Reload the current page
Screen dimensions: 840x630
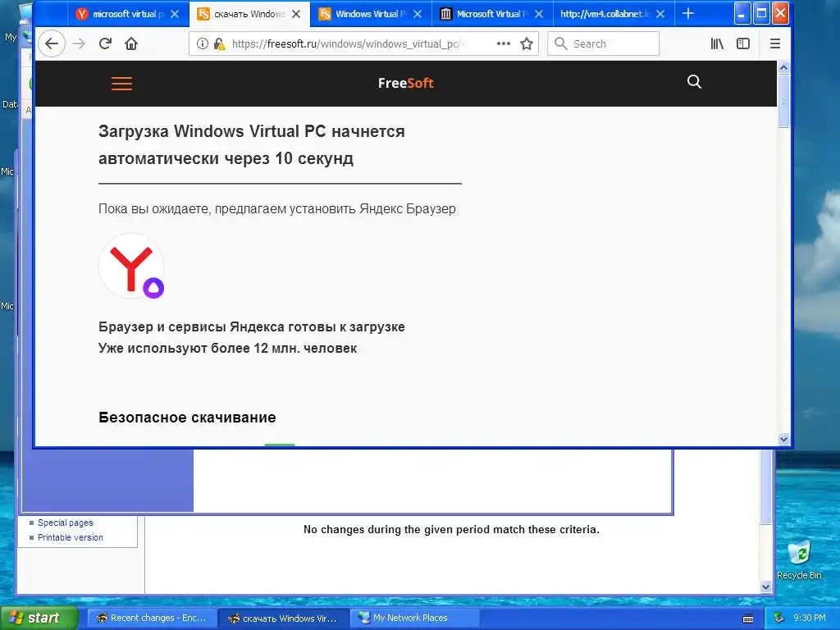tap(105, 43)
